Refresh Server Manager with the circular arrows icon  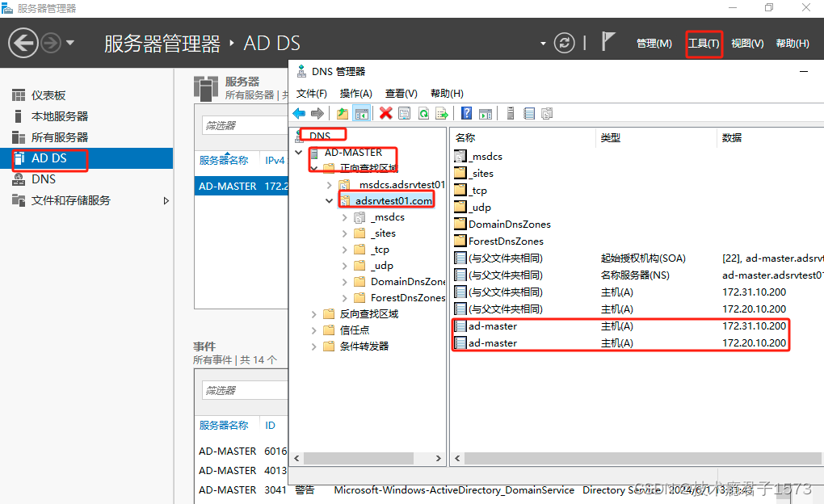click(x=564, y=43)
